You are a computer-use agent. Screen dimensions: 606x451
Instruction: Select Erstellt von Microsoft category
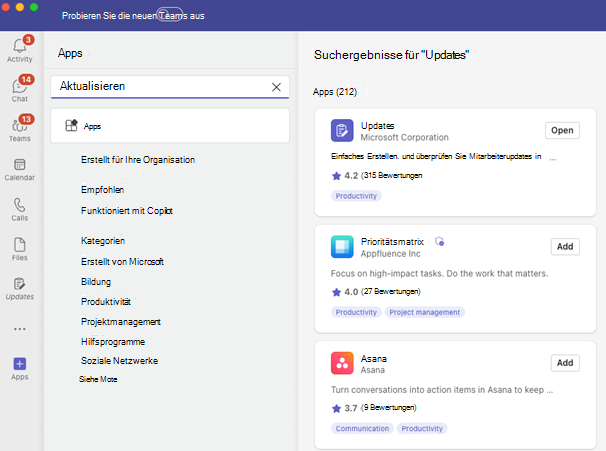tap(122, 262)
